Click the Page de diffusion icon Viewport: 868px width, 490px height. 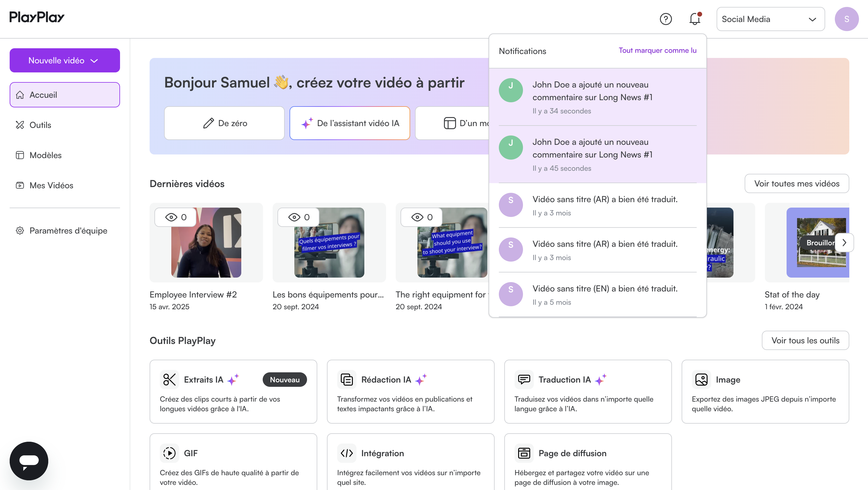[x=524, y=453]
